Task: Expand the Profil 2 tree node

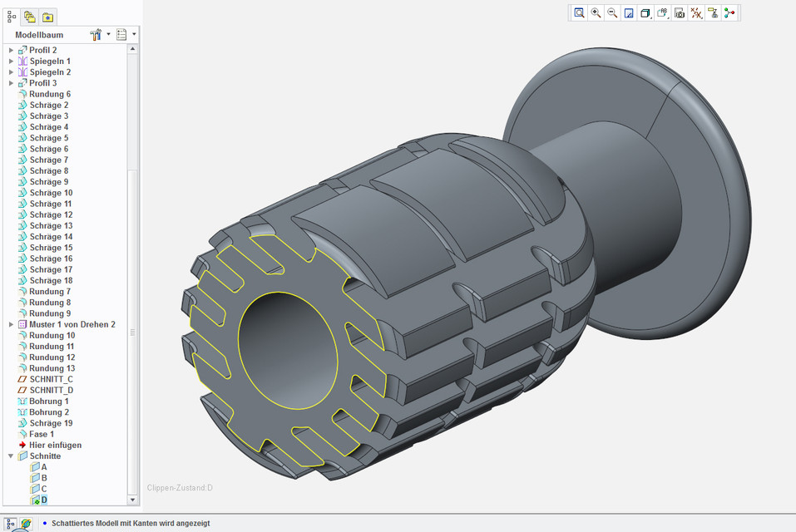Action: point(10,50)
